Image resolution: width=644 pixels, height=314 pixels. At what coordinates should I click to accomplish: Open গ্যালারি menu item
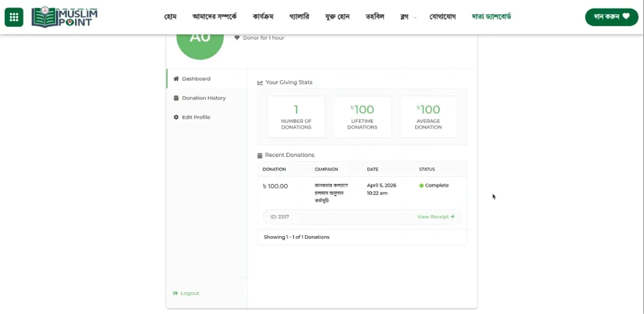click(x=299, y=17)
